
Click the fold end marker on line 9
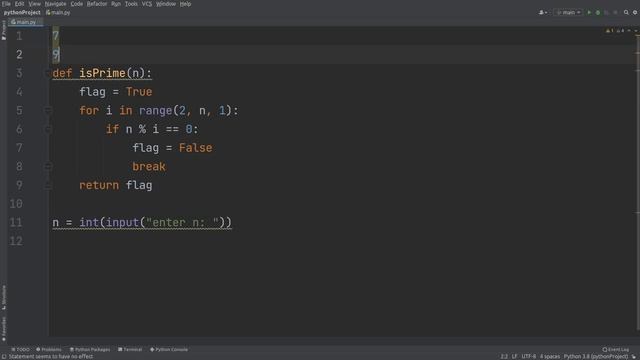tap(48, 186)
